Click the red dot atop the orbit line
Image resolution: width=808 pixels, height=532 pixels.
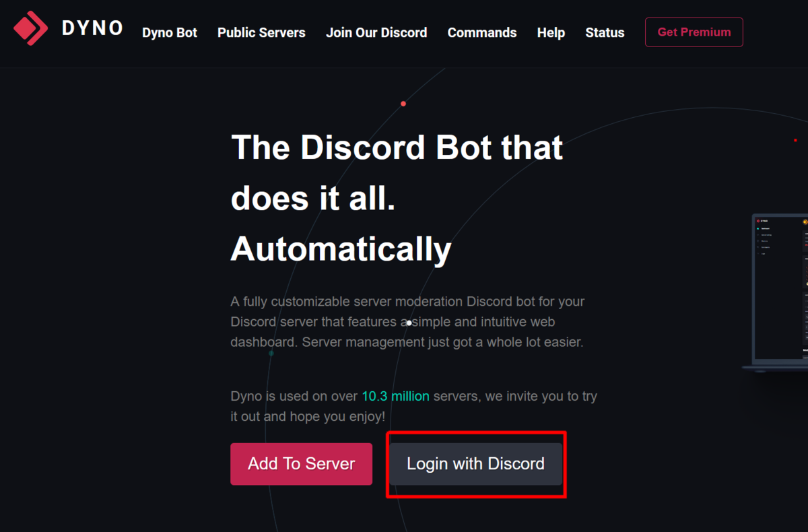coord(403,104)
